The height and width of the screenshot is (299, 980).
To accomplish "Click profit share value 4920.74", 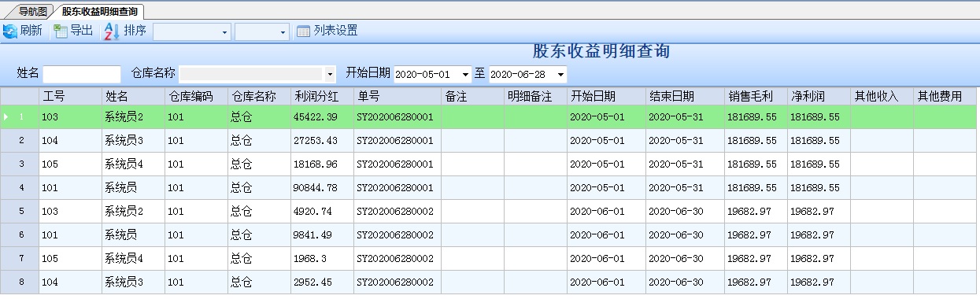I will [x=312, y=211].
